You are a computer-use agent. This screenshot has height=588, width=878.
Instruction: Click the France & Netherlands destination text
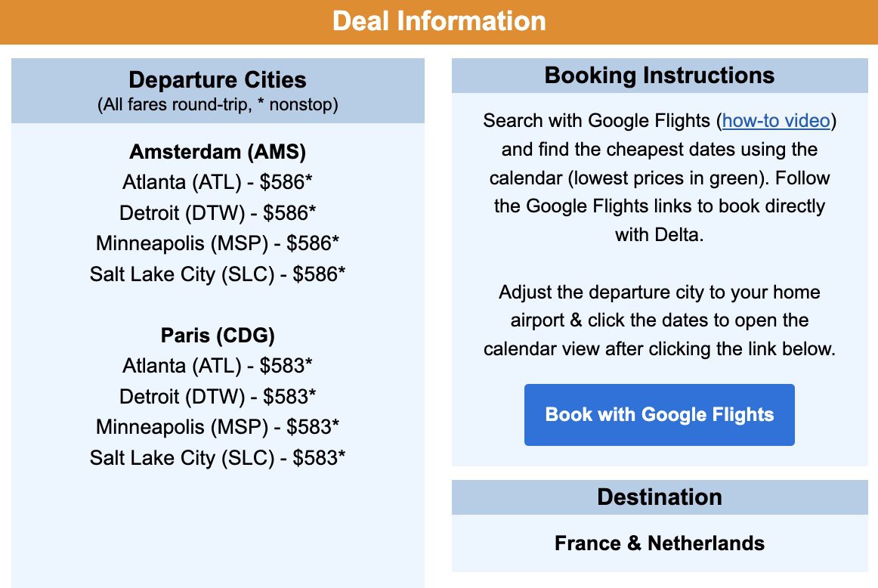click(x=659, y=543)
